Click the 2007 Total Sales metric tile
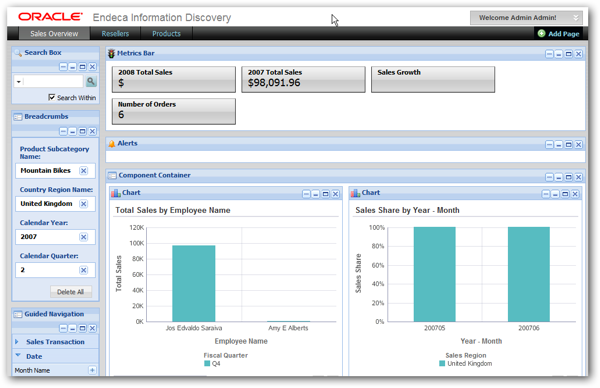The height and width of the screenshot is (388, 600). click(x=303, y=79)
